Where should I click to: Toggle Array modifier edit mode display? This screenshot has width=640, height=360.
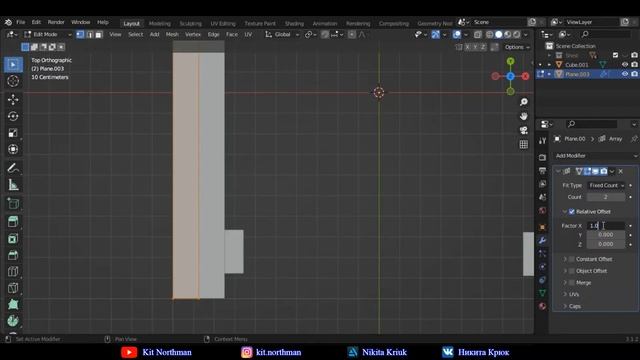[587, 171]
